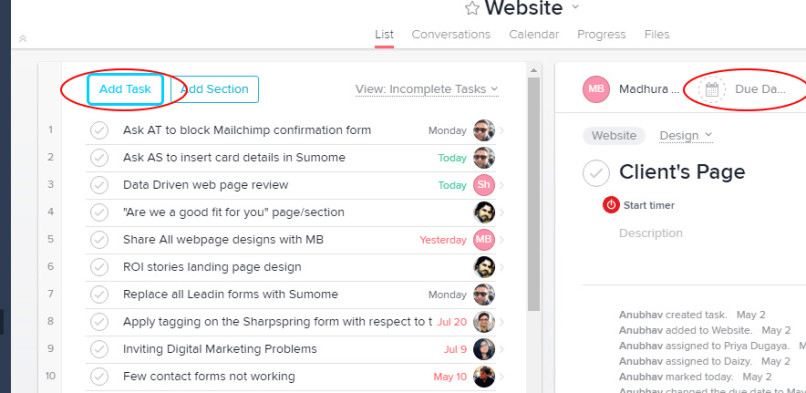Click the Sh avatar on Data Driven review row
Screen dimensions: 806x393
pos(484,185)
